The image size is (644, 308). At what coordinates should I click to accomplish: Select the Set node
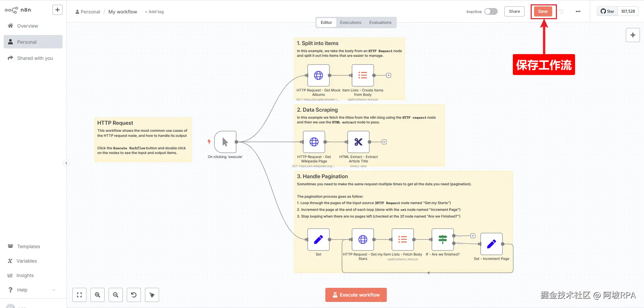(318, 239)
